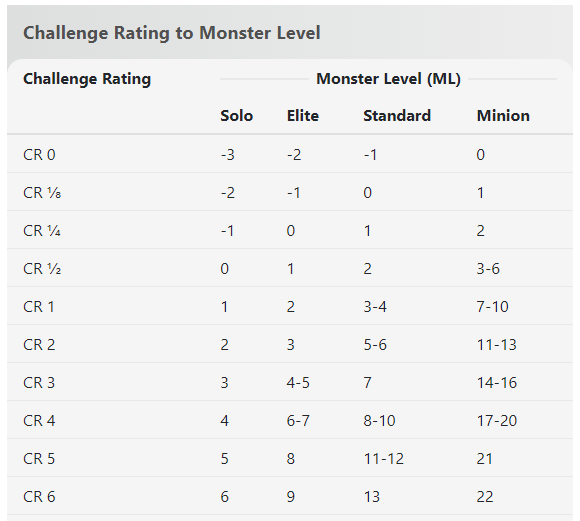This screenshot has width=580, height=521.
Task: Select the Minion column header
Action: click(x=503, y=116)
